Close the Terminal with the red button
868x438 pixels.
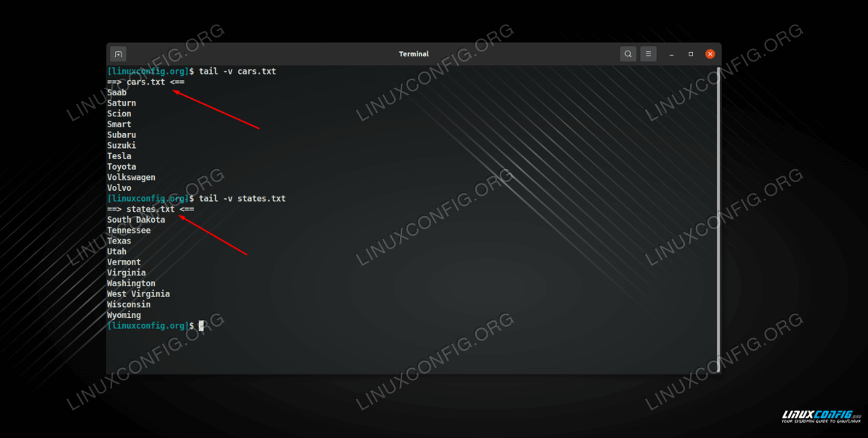click(x=710, y=54)
